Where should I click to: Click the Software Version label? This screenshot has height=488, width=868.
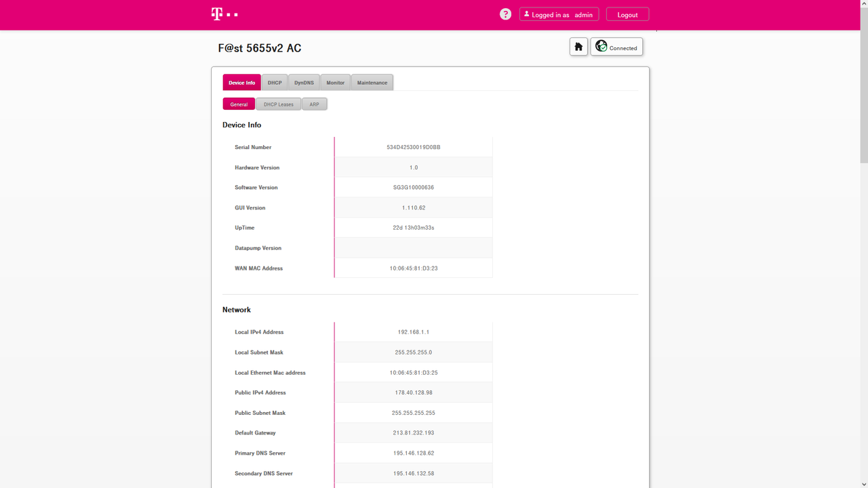(256, 188)
